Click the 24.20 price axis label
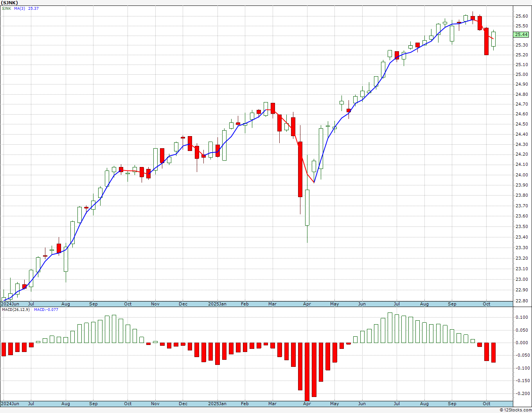 pyautogui.click(x=521, y=154)
